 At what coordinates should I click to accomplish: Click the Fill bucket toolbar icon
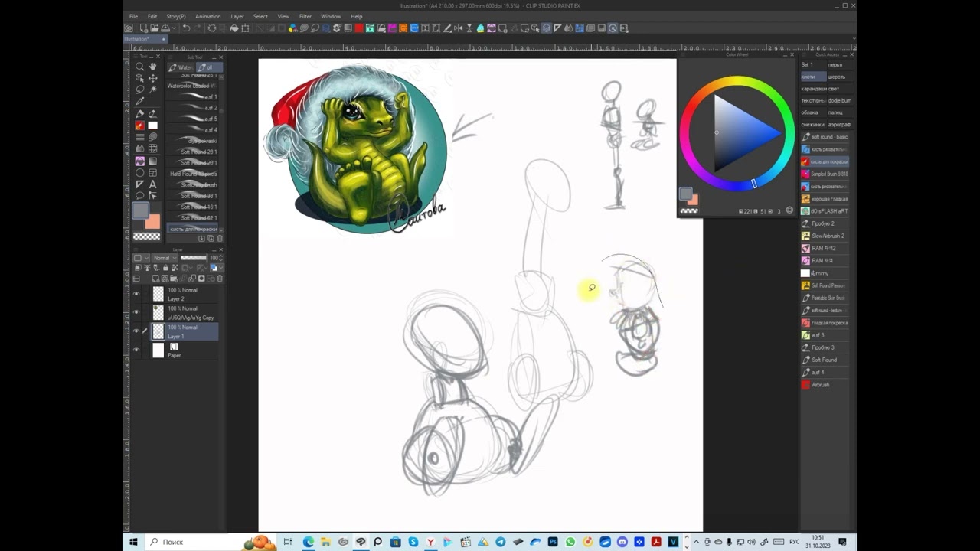pyautogui.click(x=234, y=28)
